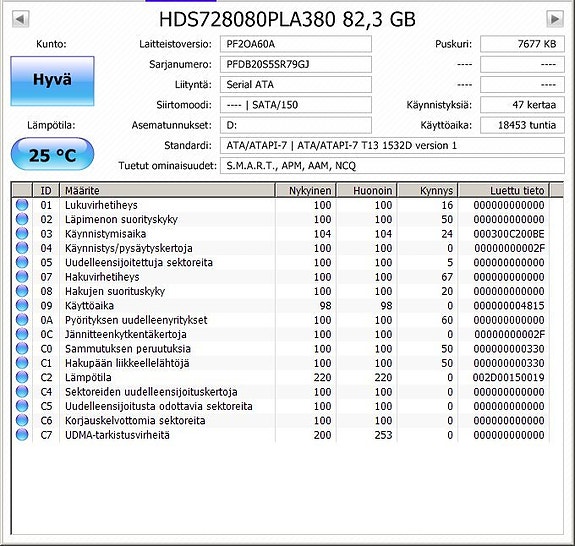Click status orb for UDMA-tarkistusvirheitä row

pos(22,435)
